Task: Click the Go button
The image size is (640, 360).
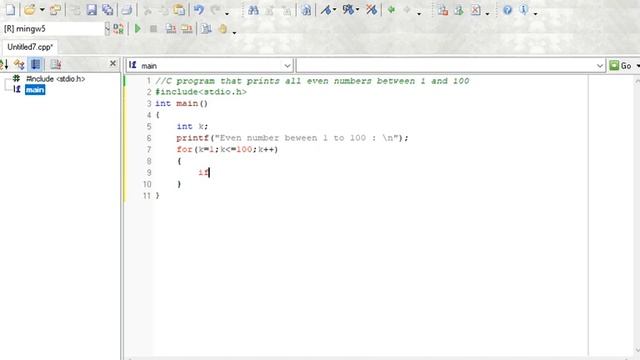Action: 621,66
